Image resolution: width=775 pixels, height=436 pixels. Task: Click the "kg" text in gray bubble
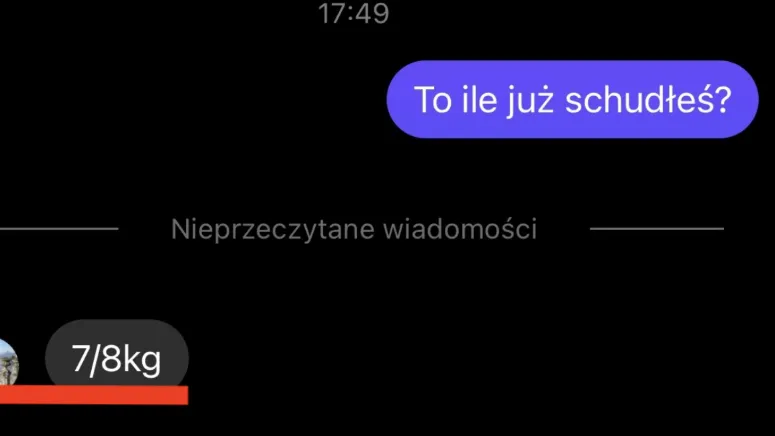tap(142, 361)
